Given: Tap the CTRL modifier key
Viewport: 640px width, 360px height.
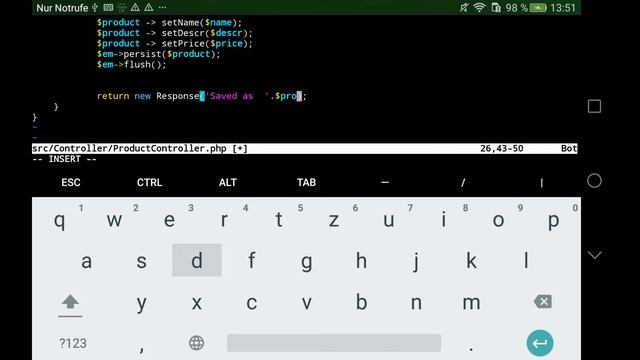Looking at the screenshot, I should click(149, 182).
